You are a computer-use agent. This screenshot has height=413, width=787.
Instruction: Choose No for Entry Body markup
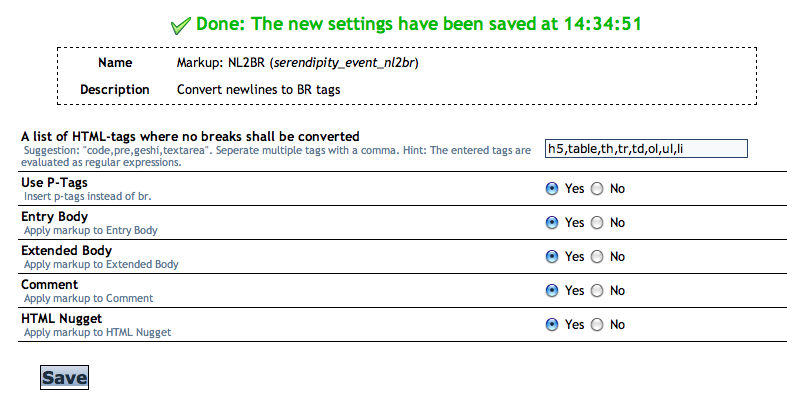(597, 222)
